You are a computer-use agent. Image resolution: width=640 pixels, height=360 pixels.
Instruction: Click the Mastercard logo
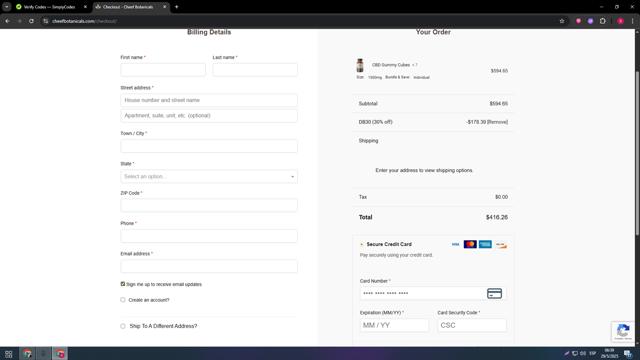click(x=470, y=244)
